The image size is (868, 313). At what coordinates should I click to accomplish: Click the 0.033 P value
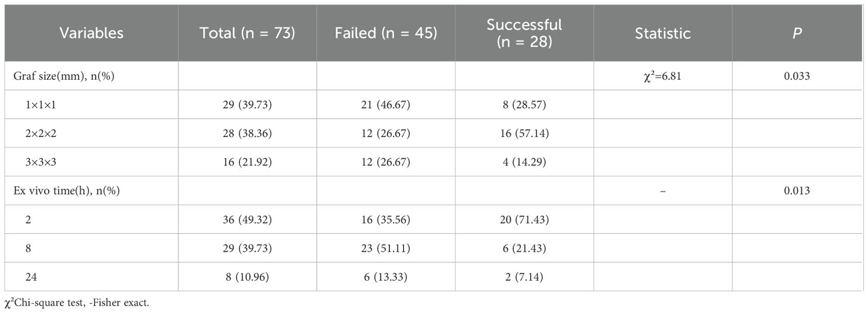tap(797, 76)
